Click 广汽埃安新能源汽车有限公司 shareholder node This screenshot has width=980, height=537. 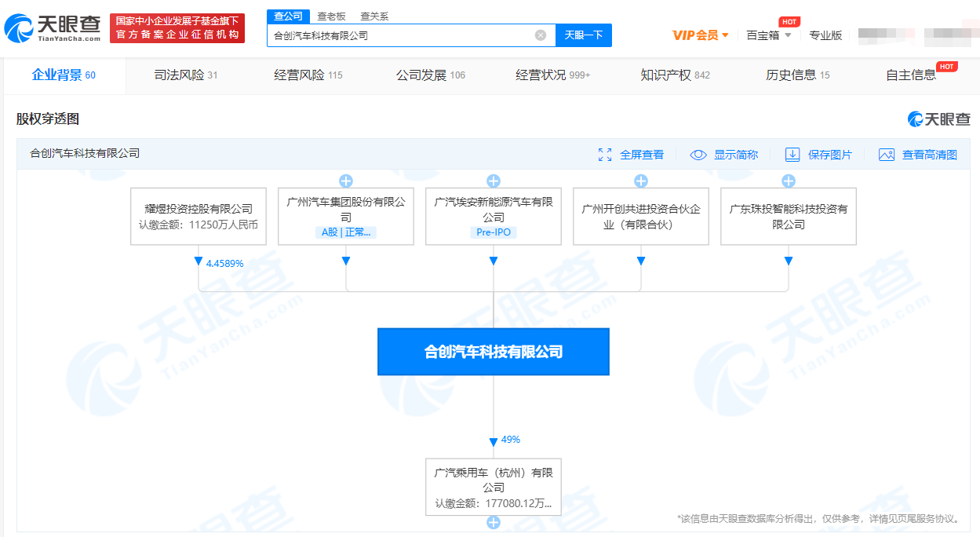494,216
